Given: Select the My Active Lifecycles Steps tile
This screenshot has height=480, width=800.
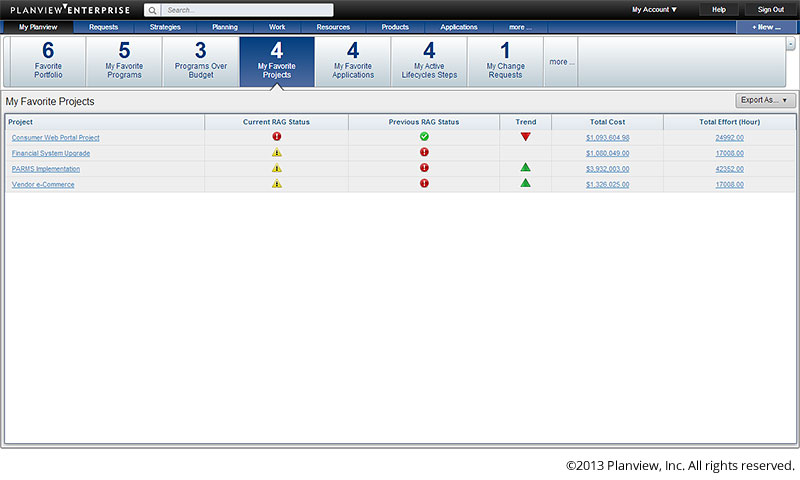Looking at the screenshot, I should [429, 62].
